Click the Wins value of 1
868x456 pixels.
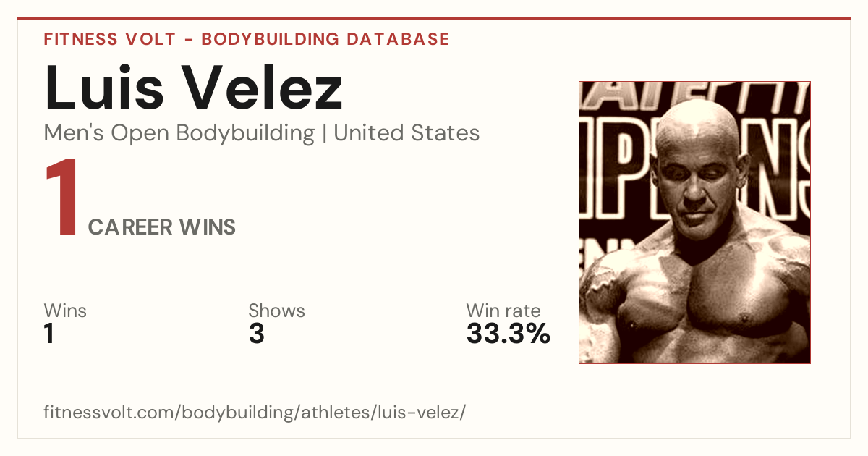[x=49, y=334]
